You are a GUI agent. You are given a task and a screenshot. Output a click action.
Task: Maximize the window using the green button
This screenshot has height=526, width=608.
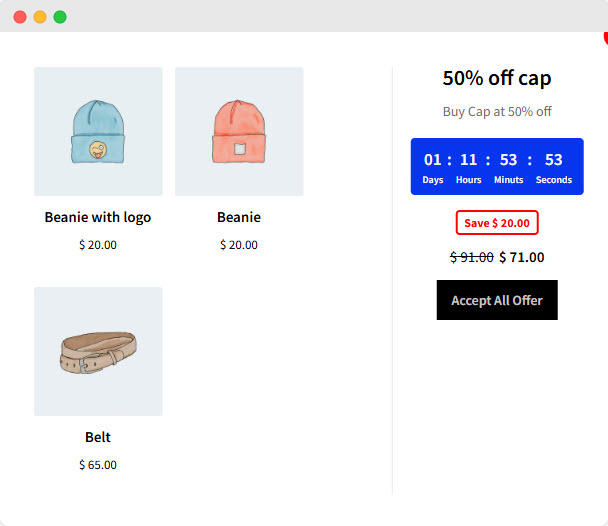(x=60, y=17)
